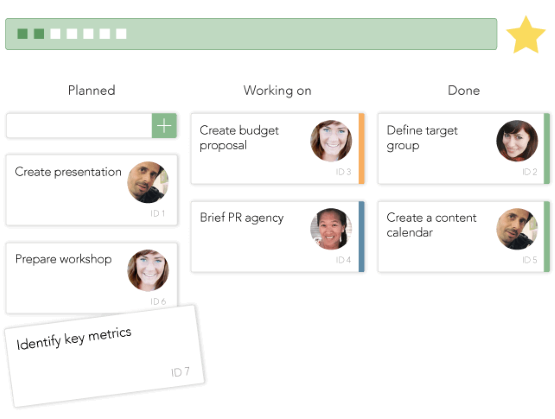Click the new card input field in Planned
Image resolution: width=555 pixels, height=419 pixels.
tap(79, 126)
